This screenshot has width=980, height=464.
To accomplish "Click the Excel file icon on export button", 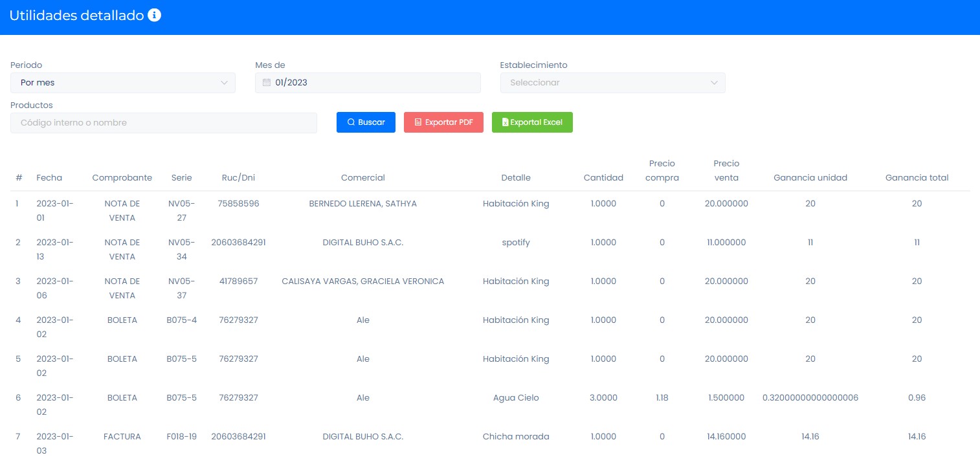I will pos(505,122).
